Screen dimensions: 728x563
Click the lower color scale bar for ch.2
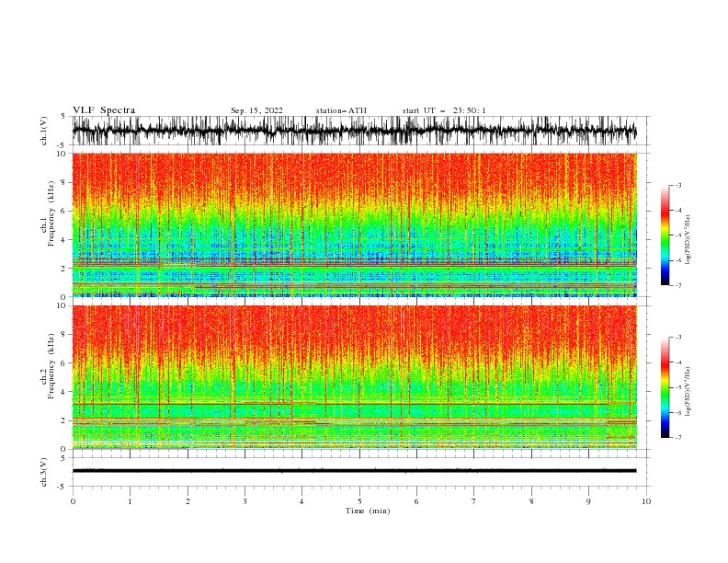click(x=665, y=387)
